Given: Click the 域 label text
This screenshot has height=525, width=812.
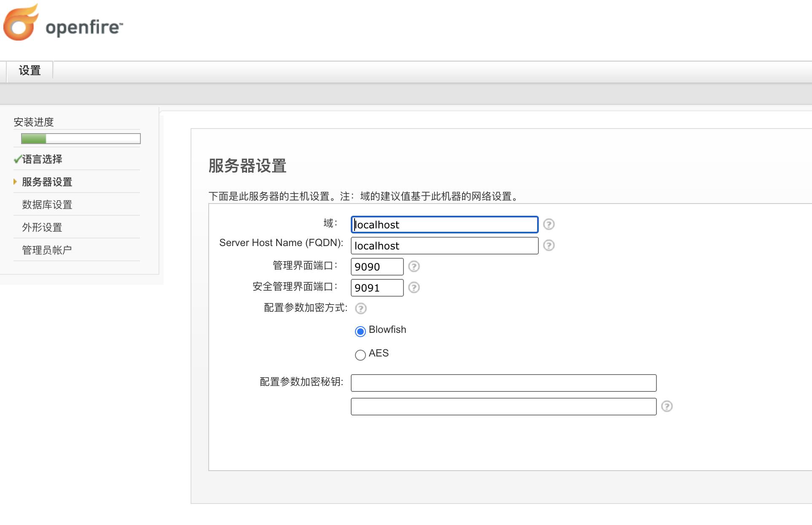Looking at the screenshot, I should coord(330,223).
